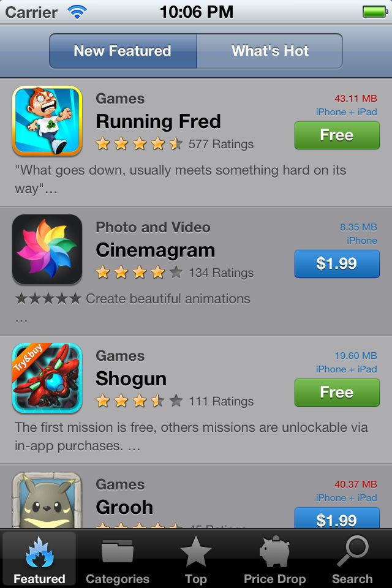Open the Search magnifier icon
The image size is (392, 588).
point(352,551)
